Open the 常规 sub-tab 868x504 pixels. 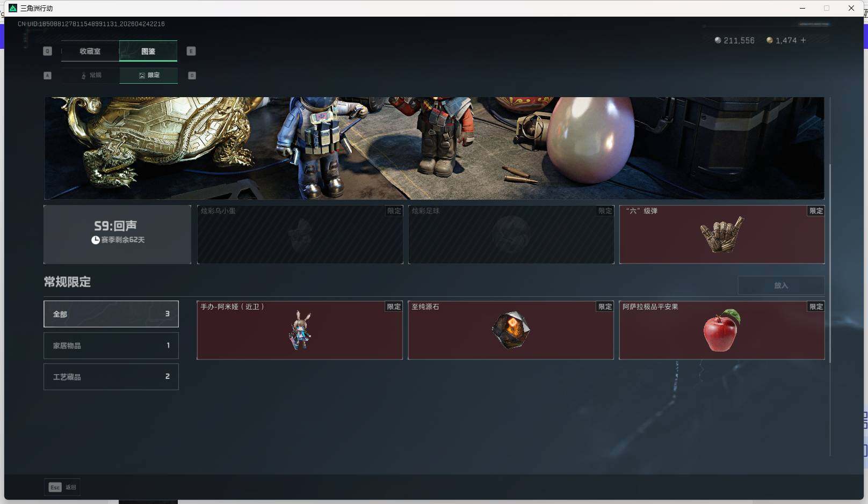coord(91,75)
